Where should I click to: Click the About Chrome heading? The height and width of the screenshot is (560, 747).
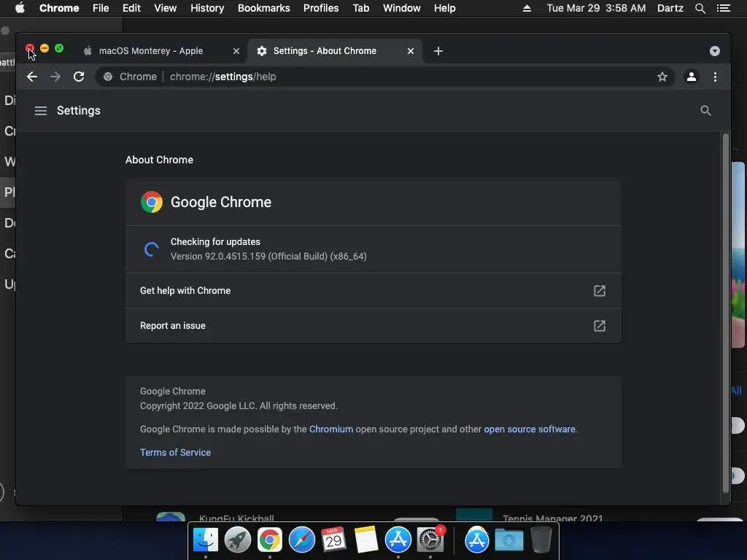tap(159, 160)
